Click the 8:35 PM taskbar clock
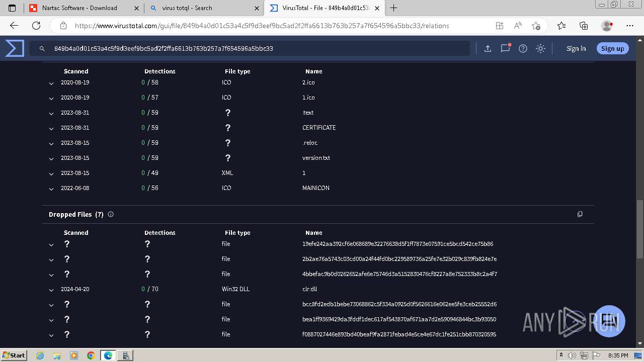 pyautogui.click(x=618, y=355)
